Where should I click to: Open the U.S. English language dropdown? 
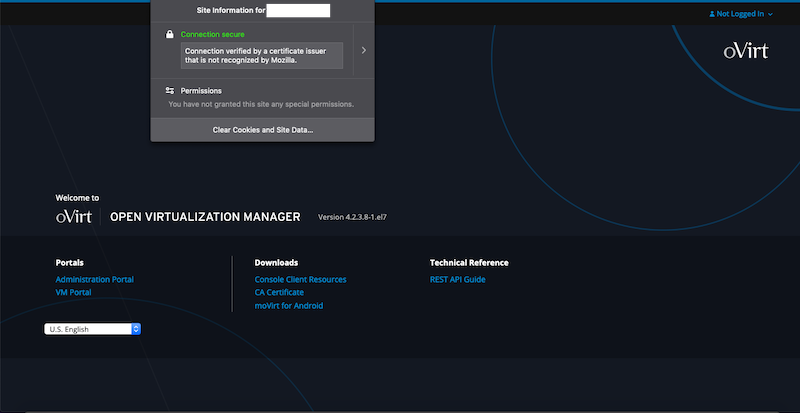pos(92,329)
